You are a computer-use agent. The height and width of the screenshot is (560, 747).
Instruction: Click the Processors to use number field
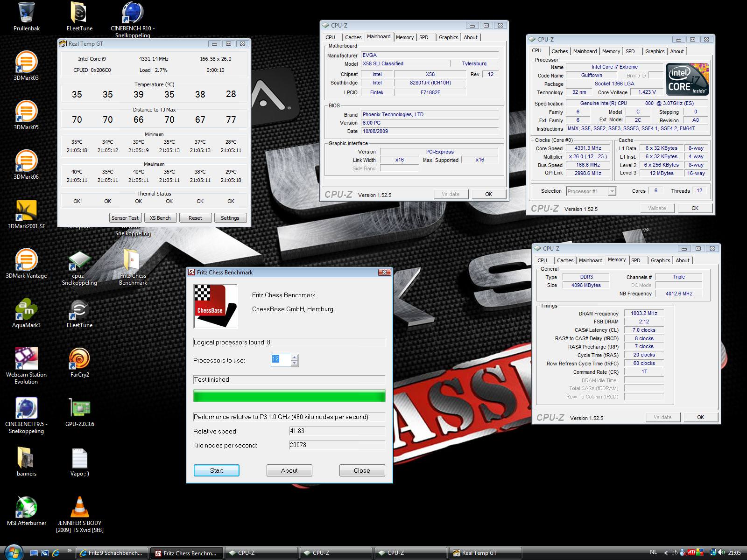pos(281,360)
